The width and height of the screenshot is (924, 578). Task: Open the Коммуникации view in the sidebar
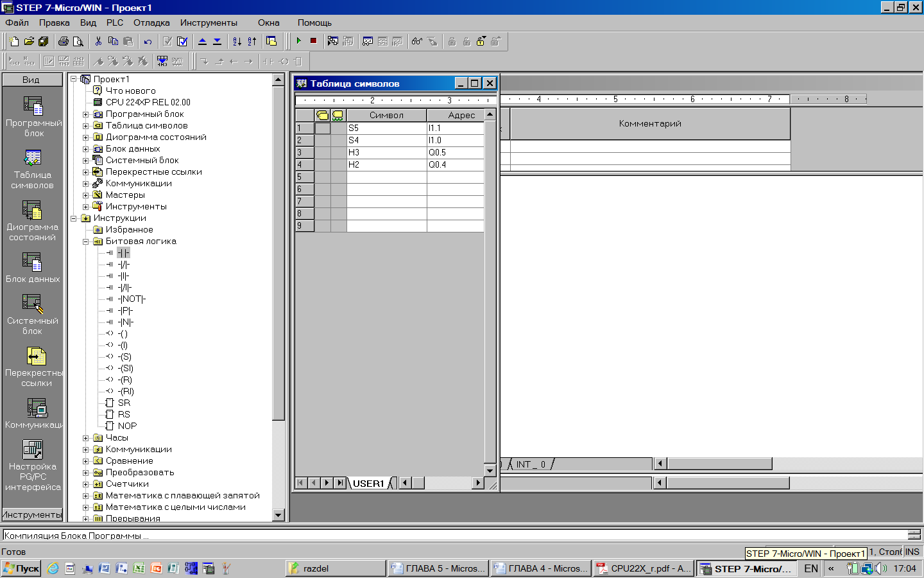(33, 414)
